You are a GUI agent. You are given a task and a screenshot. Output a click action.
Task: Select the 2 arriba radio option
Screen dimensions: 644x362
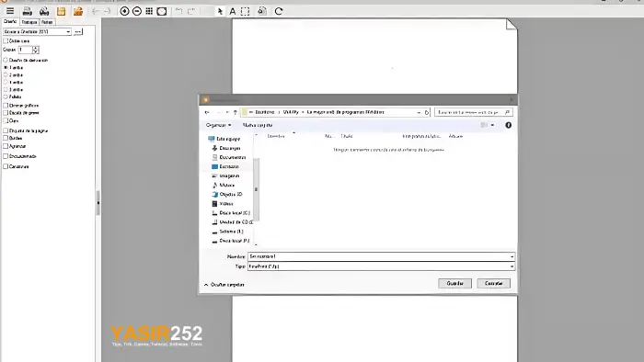(x=6, y=75)
